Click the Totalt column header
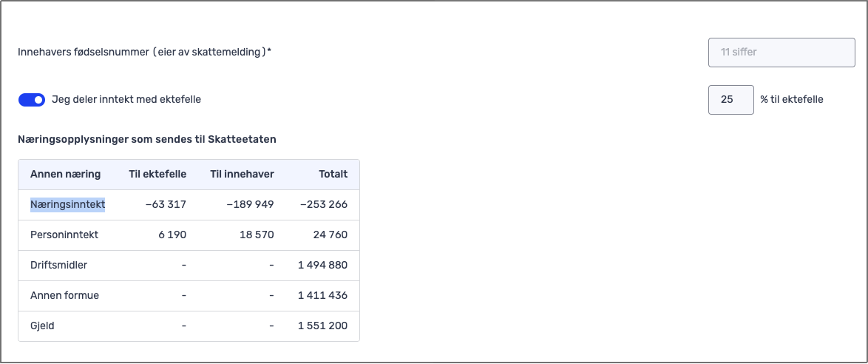The width and height of the screenshot is (868, 364). tap(333, 175)
